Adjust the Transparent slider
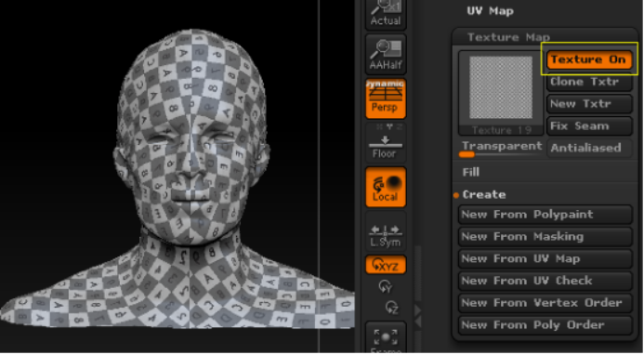This screenshot has height=355, width=644. click(501, 150)
